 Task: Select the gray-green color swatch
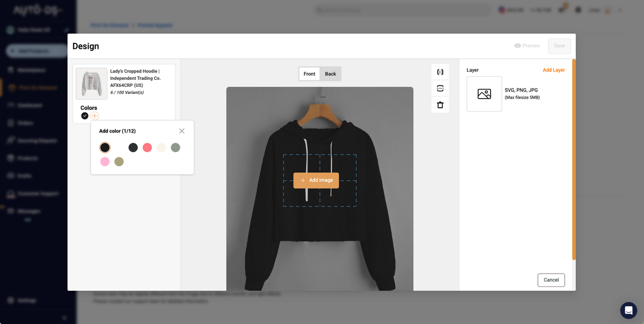tap(175, 148)
